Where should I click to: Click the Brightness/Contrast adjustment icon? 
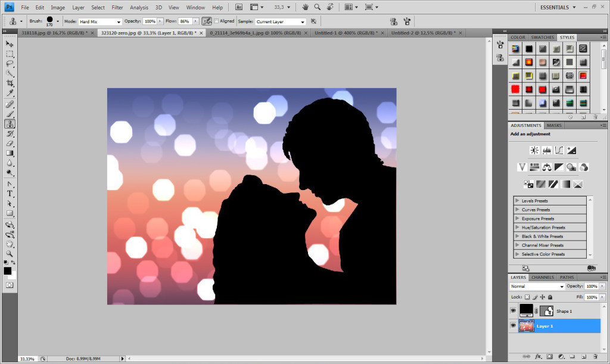coord(534,151)
